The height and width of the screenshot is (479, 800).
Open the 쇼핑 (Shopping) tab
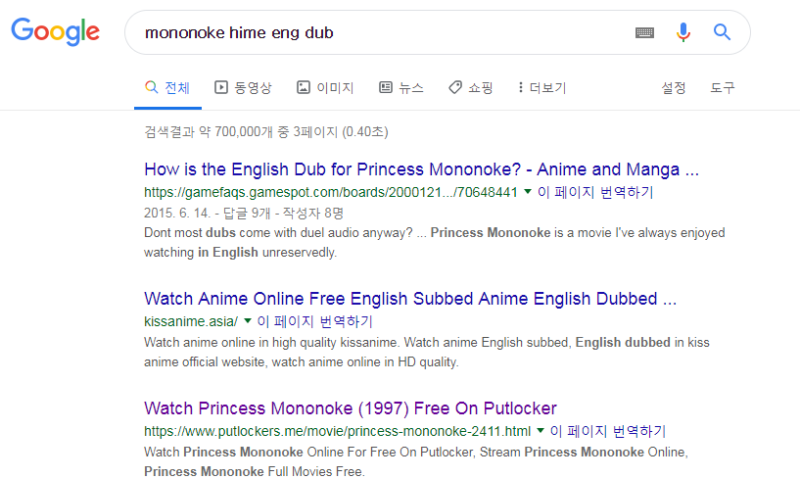click(470, 88)
